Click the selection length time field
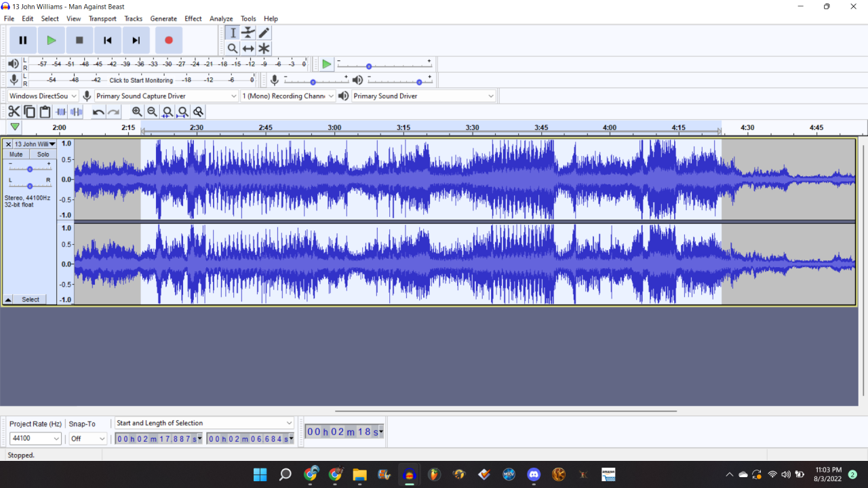 point(250,439)
